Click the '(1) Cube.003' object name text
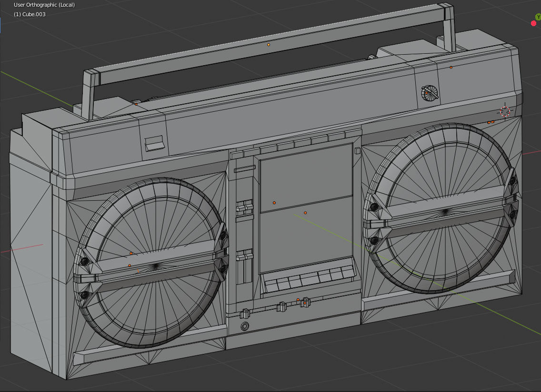This screenshot has height=392, width=541. pos(30,14)
